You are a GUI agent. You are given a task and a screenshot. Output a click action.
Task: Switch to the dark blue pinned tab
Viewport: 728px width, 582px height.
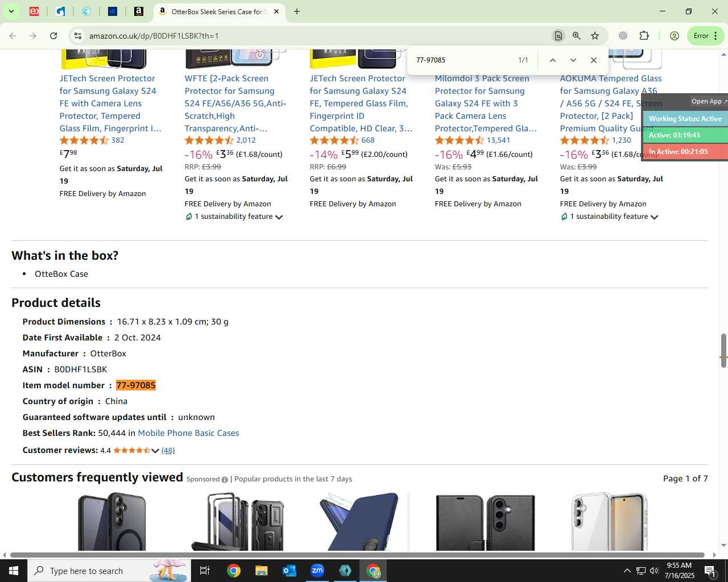click(113, 11)
